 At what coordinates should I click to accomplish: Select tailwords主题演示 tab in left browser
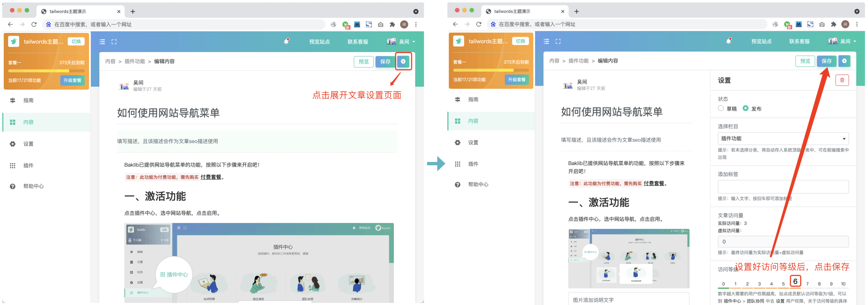point(80,12)
